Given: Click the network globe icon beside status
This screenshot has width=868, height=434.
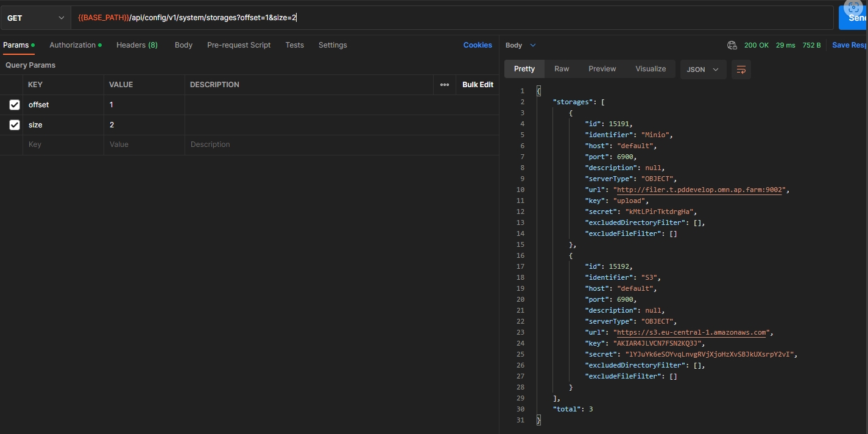Looking at the screenshot, I should point(732,45).
